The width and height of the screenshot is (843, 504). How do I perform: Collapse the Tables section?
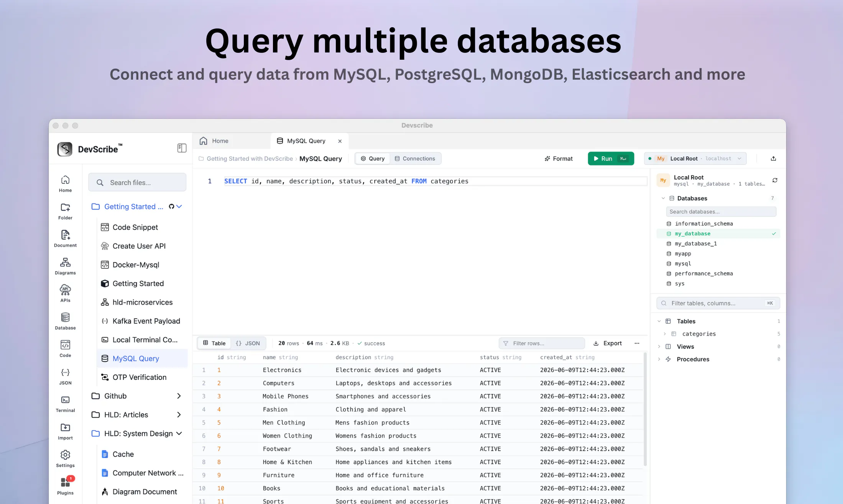[659, 321]
